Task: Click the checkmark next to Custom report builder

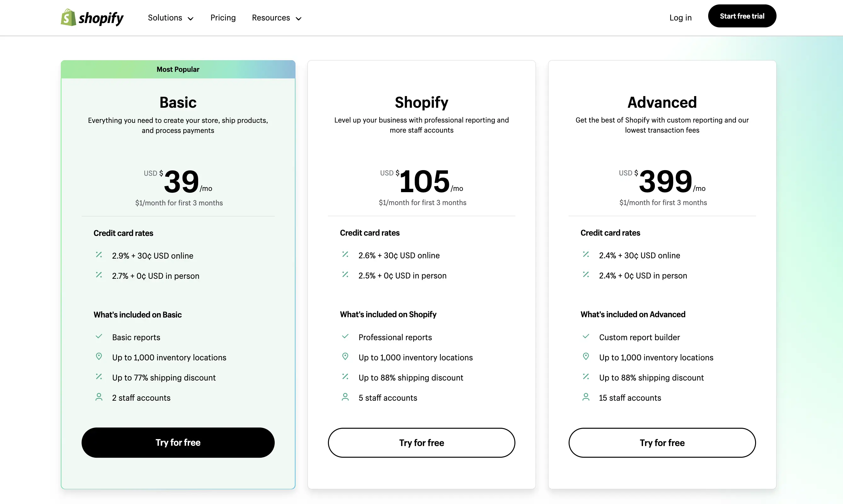Action: click(x=586, y=336)
